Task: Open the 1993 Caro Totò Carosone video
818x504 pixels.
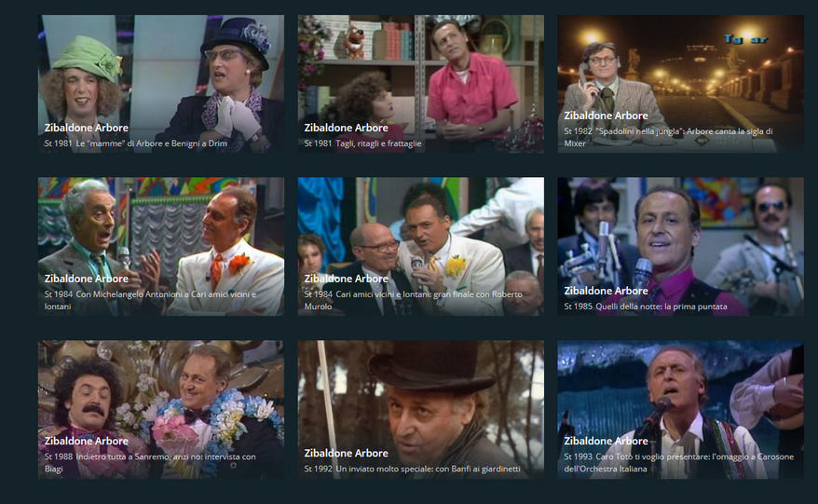Action: [x=681, y=410]
